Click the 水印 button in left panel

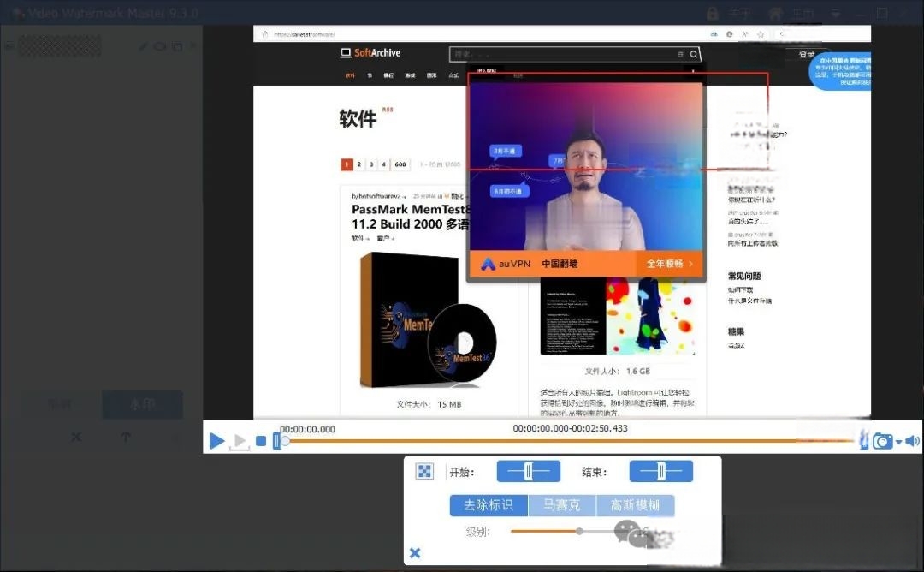pos(142,404)
